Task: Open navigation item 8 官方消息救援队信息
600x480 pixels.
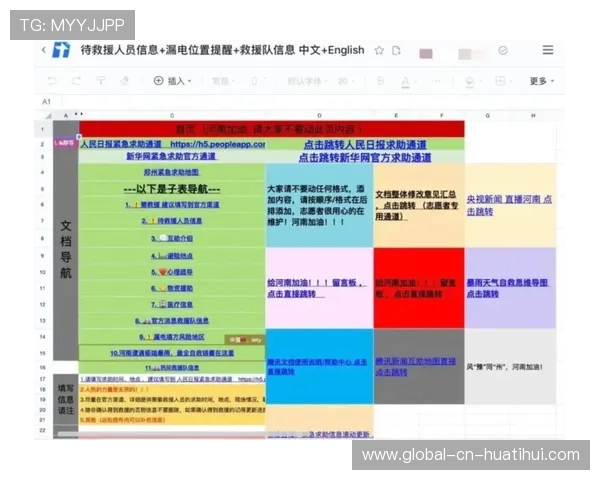Action: pos(171,321)
